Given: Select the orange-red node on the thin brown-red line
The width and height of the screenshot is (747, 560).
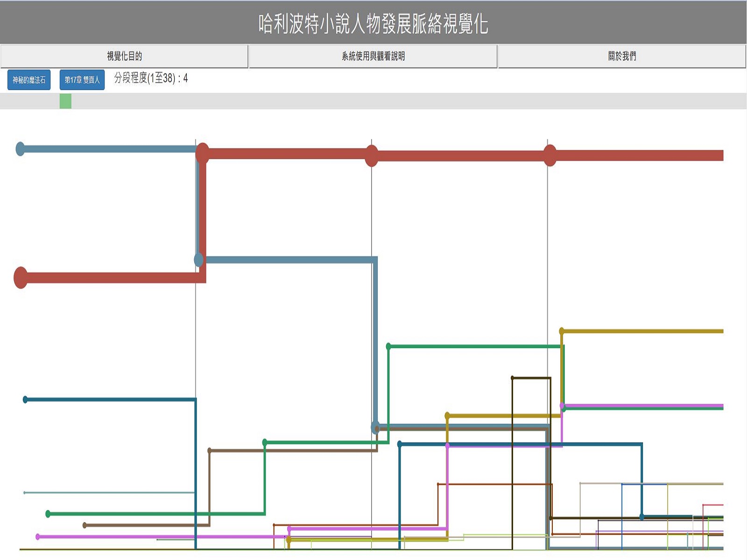Looking at the screenshot, I should click(x=438, y=484).
